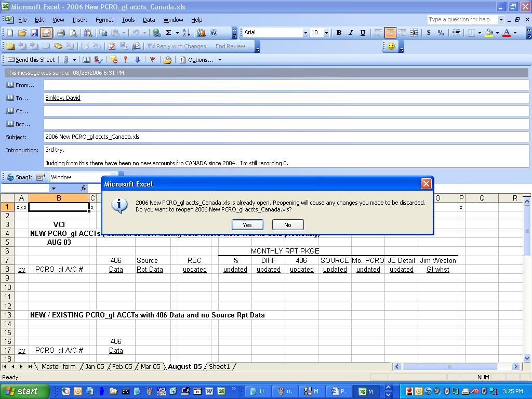Set high importance with red exclamation icon

[125, 60]
